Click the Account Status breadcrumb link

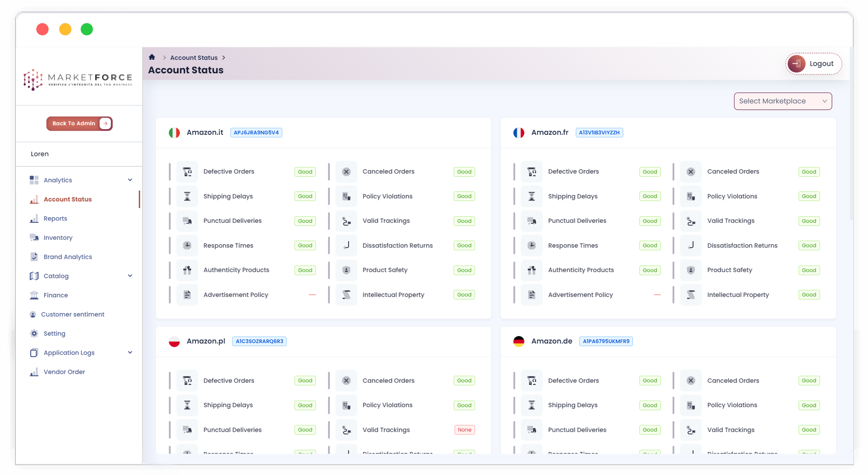(x=194, y=57)
